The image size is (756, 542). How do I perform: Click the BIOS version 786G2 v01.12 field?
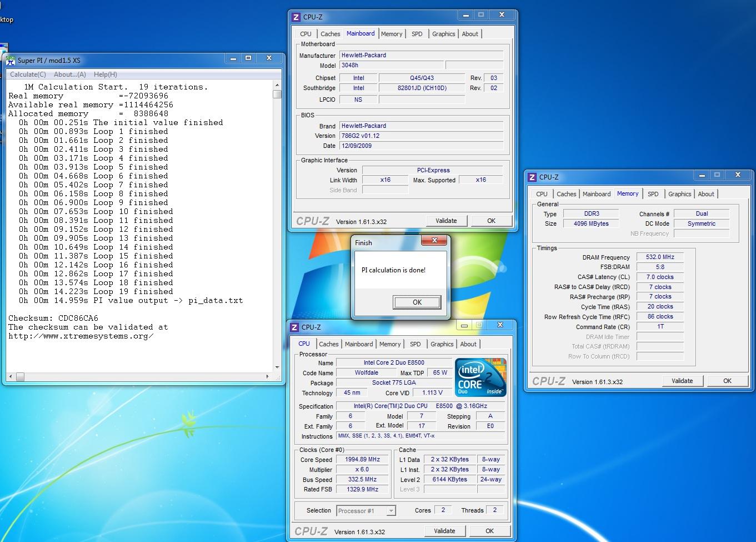pyautogui.click(x=421, y=136)
